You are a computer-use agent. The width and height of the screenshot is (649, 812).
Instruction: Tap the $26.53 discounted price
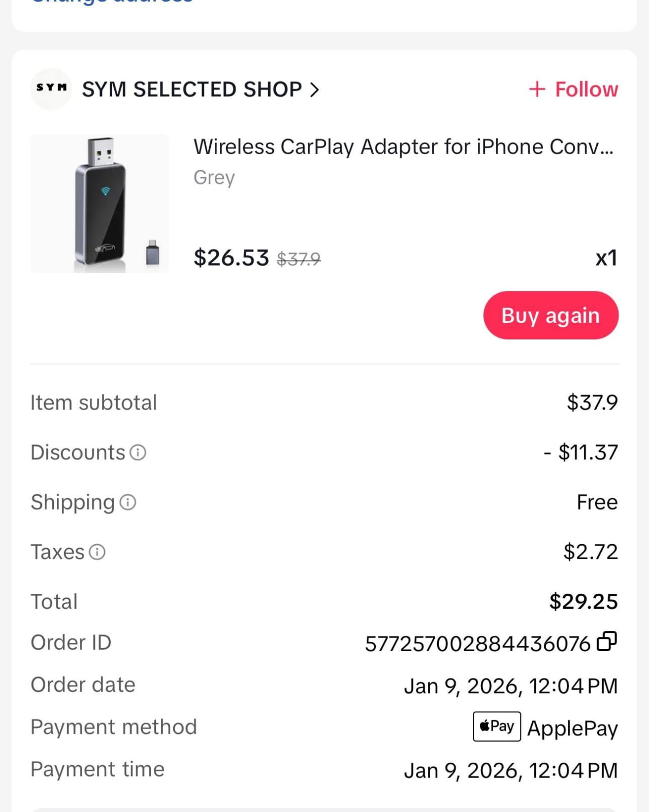(x=231, y=258)
